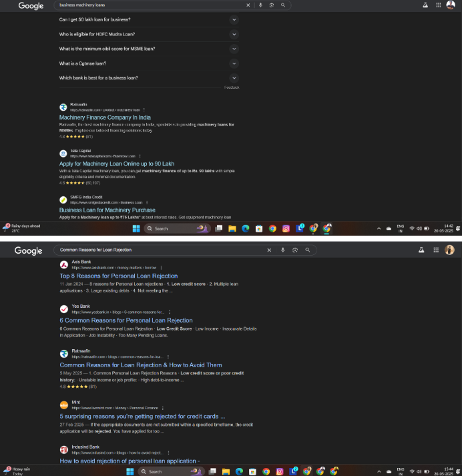Image resolution: width=462 pixels, height=476 pixels.
Task: Click the SMFG India Credit site favicon
Action: coord(63,200)
